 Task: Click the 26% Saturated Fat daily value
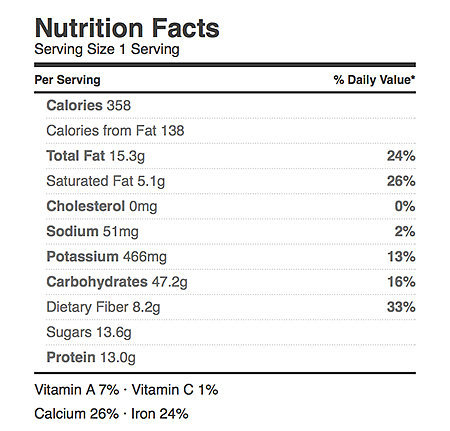coord(401,181)
